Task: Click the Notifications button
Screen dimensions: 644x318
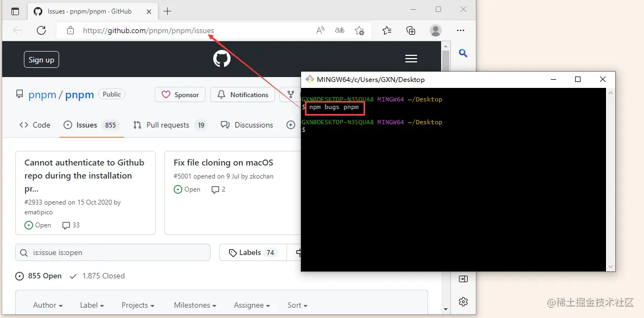Action: [x=243, y=94]
